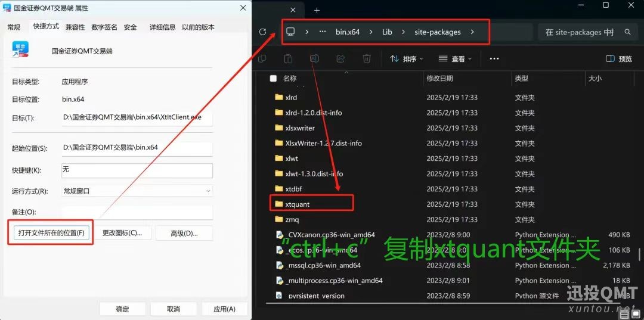This screenshot has height=320, width=644.
Task: Click the 起始位置(S) input field
Action: 137,148
